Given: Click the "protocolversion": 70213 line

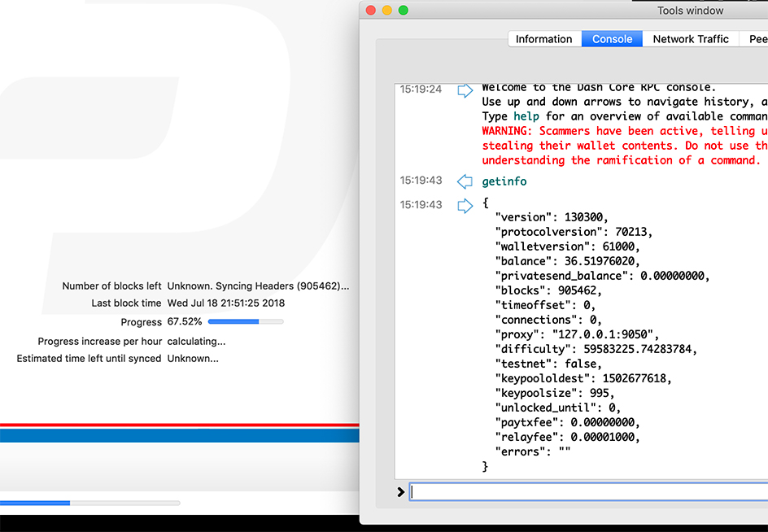Looking at the screenshot, I should tap(574, 232).
